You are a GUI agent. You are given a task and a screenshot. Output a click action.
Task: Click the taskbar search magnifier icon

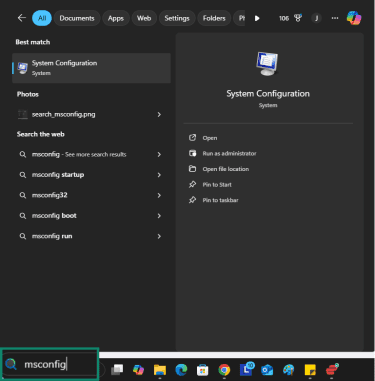click(11, 364)
